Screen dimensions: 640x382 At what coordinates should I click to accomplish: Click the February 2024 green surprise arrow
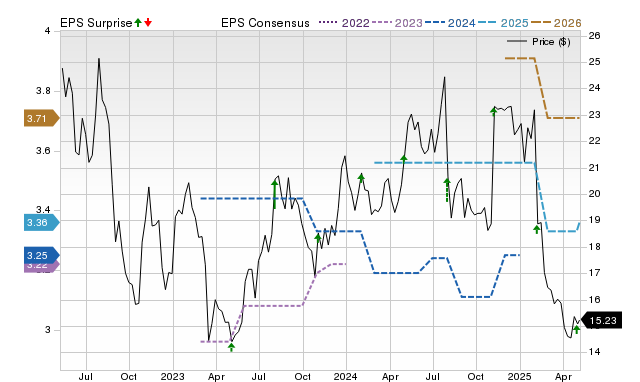point(361,178)
